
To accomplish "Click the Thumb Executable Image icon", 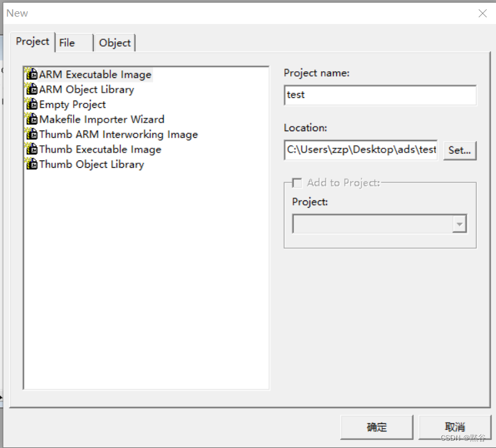I will pyautogui.click(x=31, y=149).
